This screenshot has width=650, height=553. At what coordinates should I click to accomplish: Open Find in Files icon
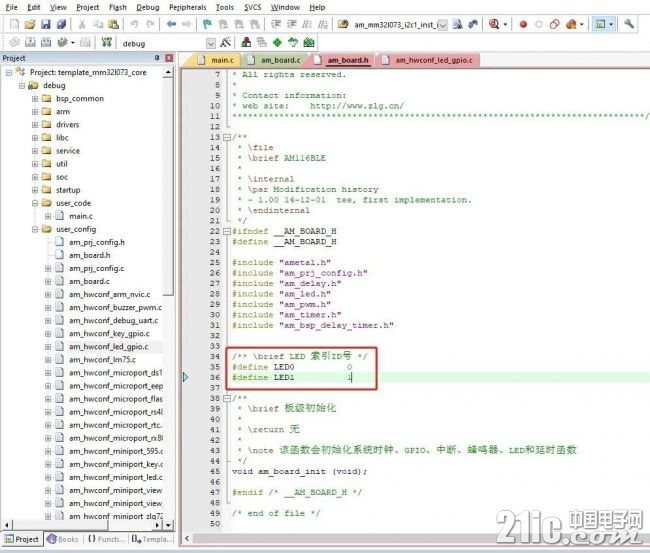[x=343, y=24]
